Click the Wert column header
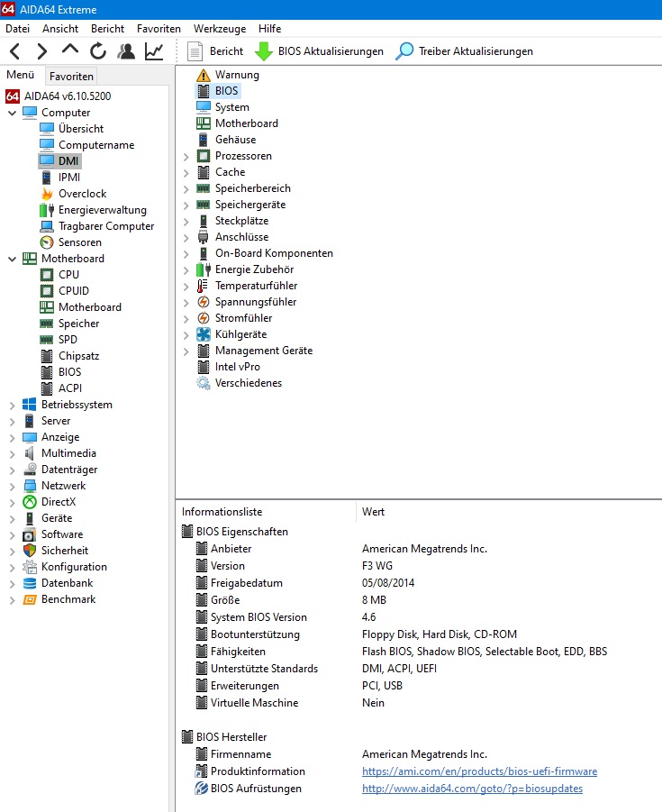Image resolution: width=662 pixels, height=812 pixels. click(x=373, y=512)
